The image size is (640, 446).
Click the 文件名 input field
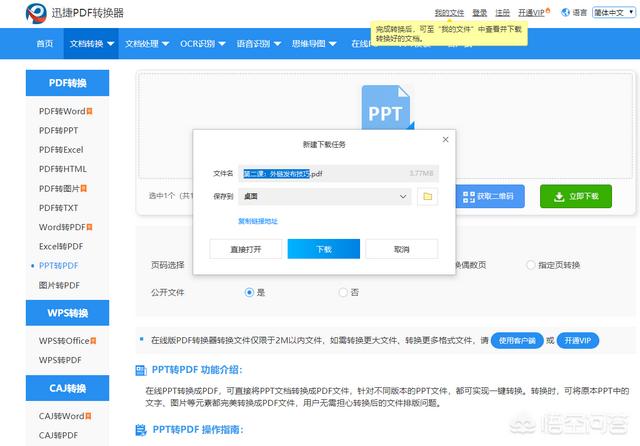click(338, 173)
